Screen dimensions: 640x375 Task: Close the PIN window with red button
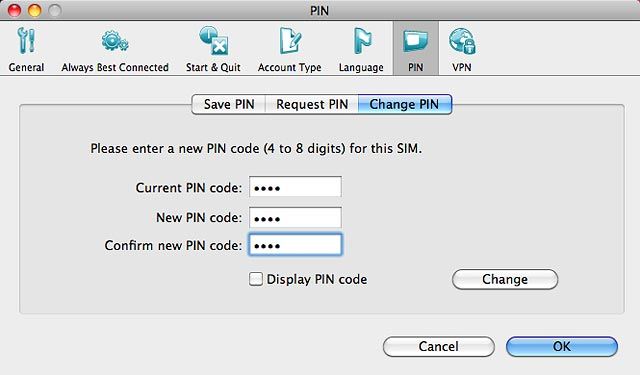click(14, 10)
